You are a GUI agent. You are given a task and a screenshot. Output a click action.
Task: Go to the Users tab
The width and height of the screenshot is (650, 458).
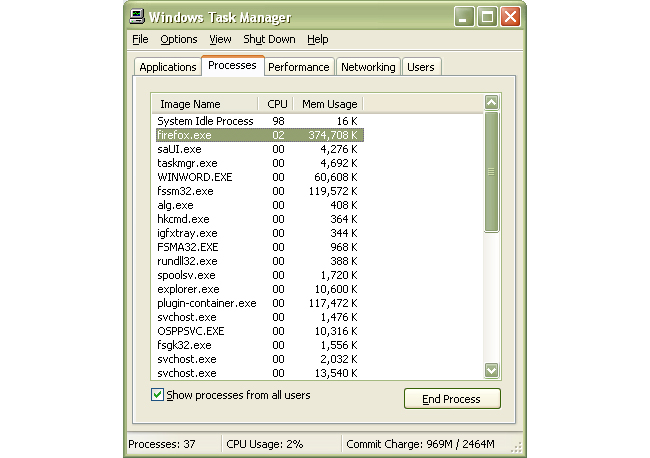pyautogui.click(x=421, y=67)
